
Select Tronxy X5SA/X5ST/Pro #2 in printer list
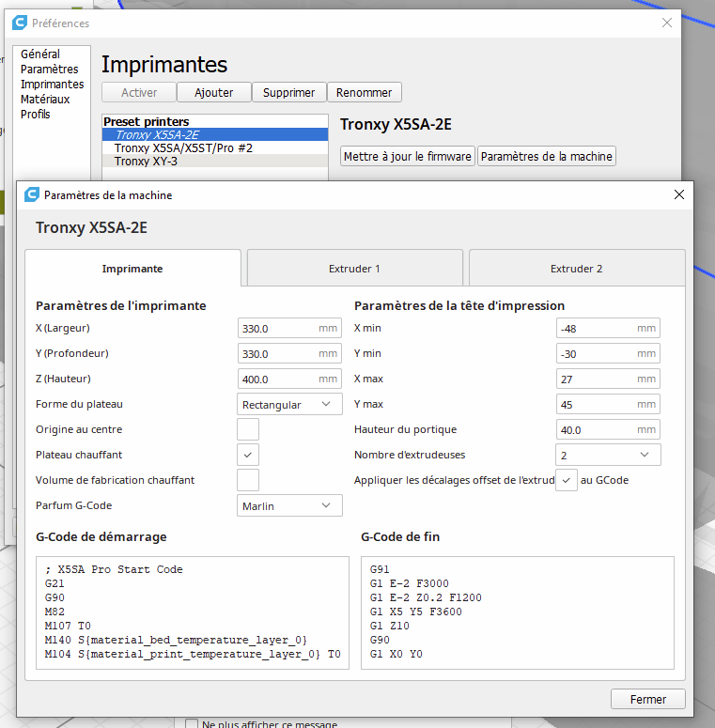(215, 148)
